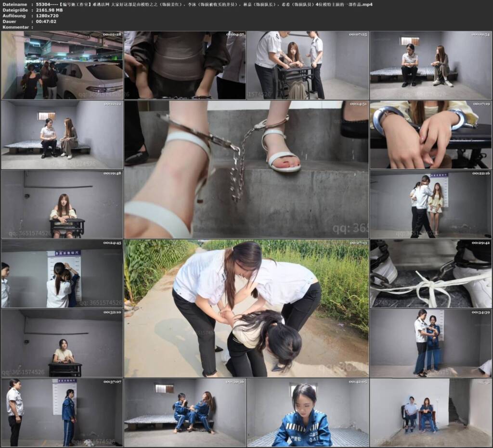Image resolution: width=493 pixels, height=448 pixels.
Task: Select the Auflösung label
Action: 14,16
